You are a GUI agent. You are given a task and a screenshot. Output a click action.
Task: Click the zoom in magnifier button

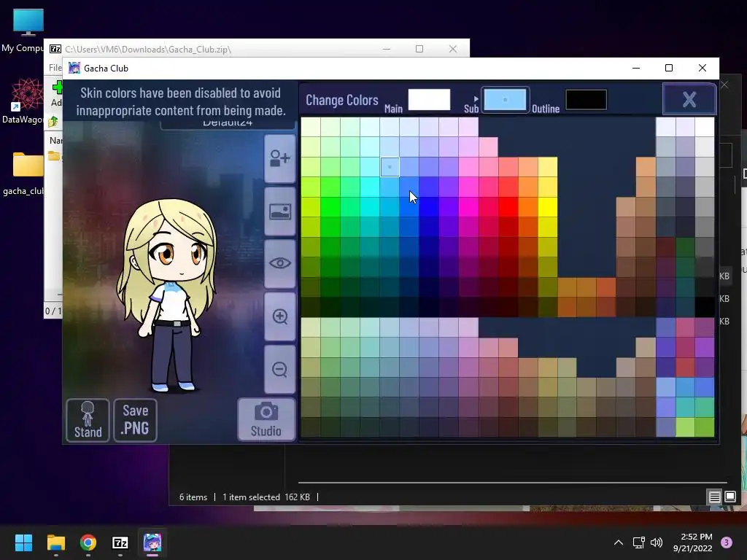280,316
